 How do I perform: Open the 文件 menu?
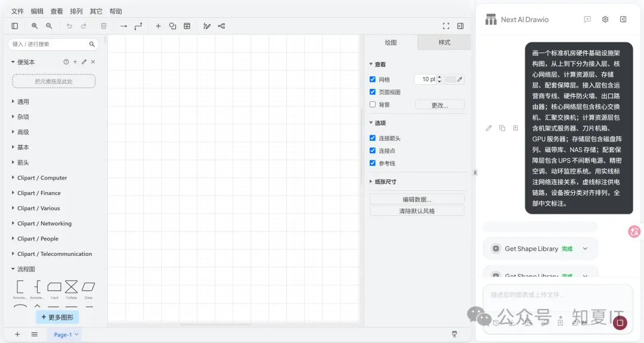pos(17,11)
